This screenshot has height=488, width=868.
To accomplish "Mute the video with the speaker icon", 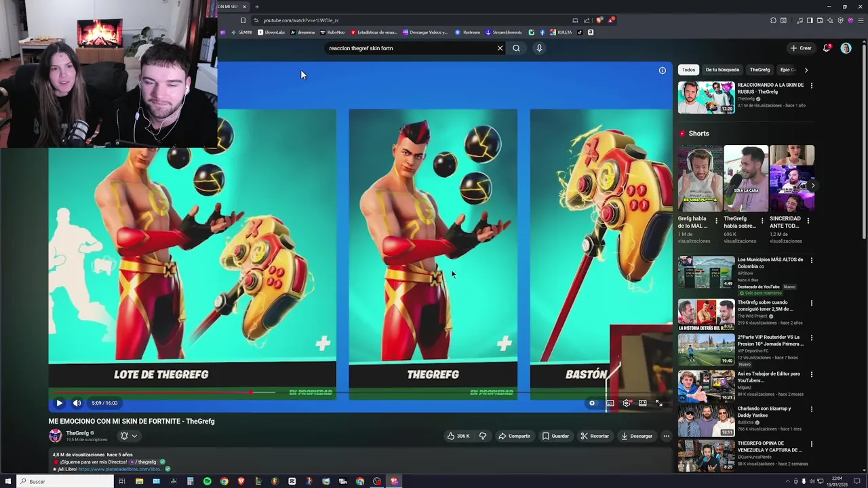I will (x=77, y=403).
